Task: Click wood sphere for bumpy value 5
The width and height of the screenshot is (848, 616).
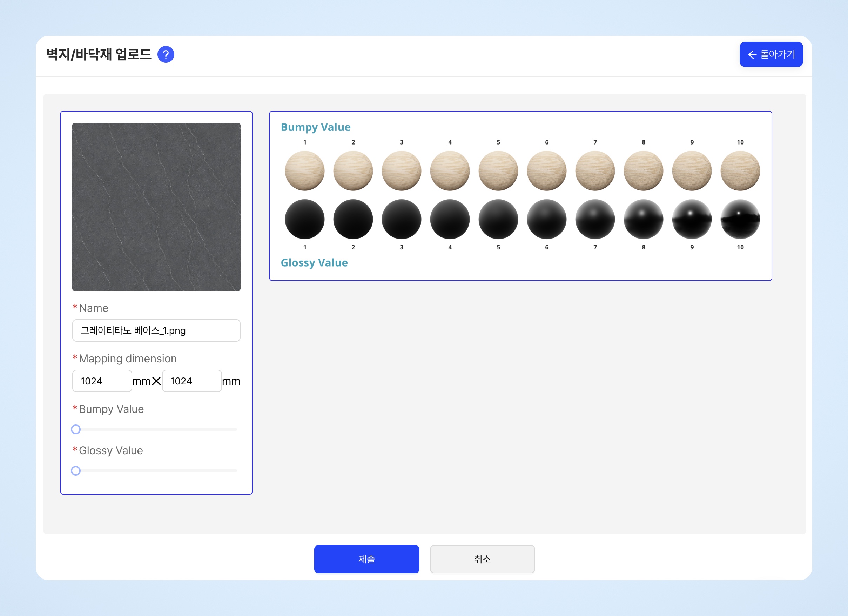Action: (x=498, y=170)
